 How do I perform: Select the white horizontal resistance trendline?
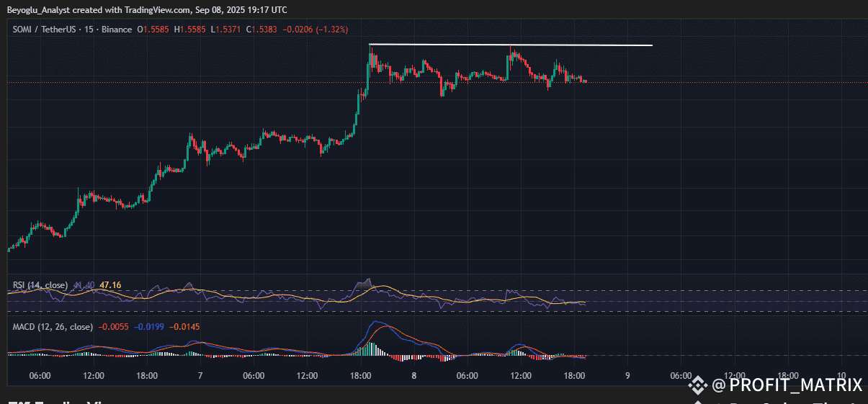(x=511, y=45)
